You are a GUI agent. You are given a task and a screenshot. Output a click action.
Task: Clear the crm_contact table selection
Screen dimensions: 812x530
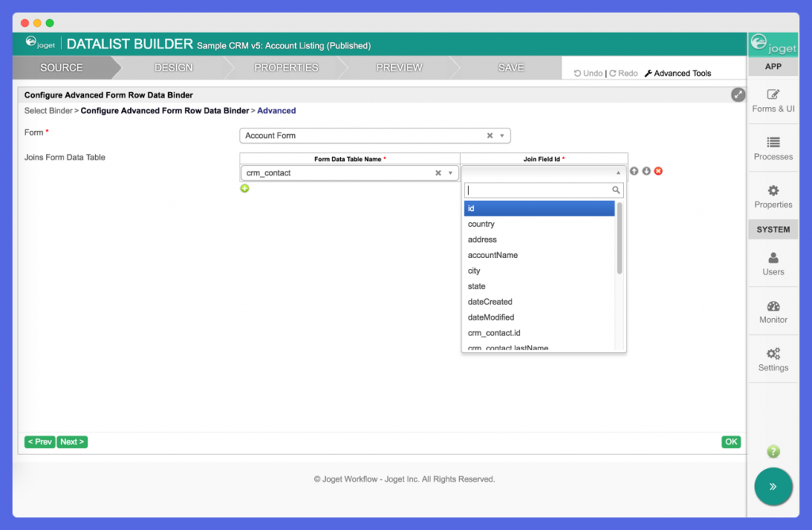pos(438,173)
